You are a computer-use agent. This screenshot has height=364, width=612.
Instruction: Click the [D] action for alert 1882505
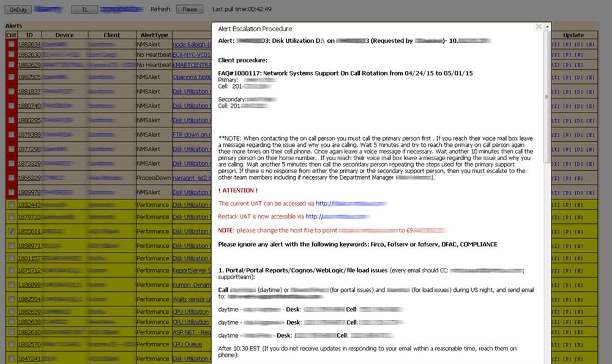click(579, 77)
